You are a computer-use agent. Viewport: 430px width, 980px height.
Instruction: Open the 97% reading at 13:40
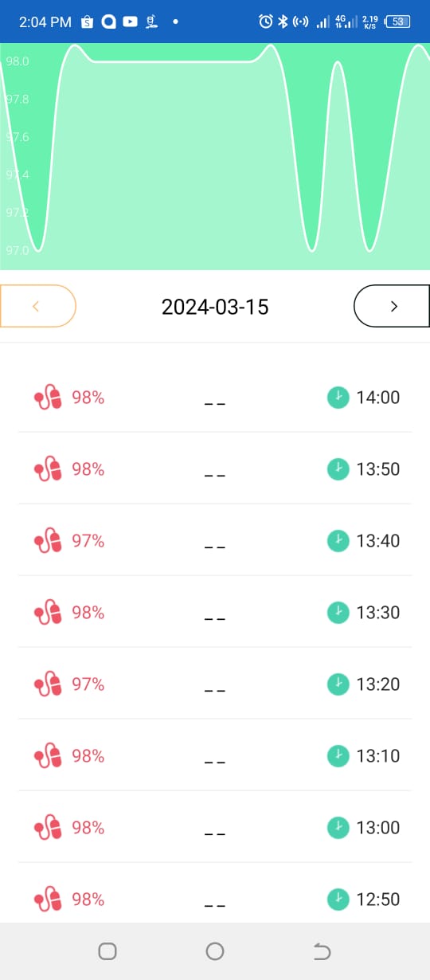click(88, 541)
